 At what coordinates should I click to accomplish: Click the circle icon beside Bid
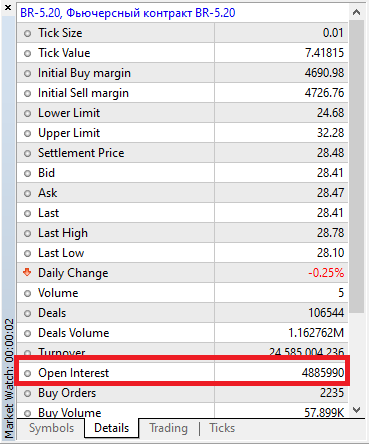[27, 173]
